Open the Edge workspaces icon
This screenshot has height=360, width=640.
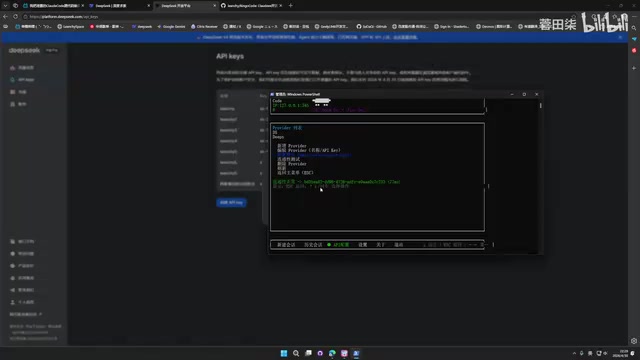[16, 6]
